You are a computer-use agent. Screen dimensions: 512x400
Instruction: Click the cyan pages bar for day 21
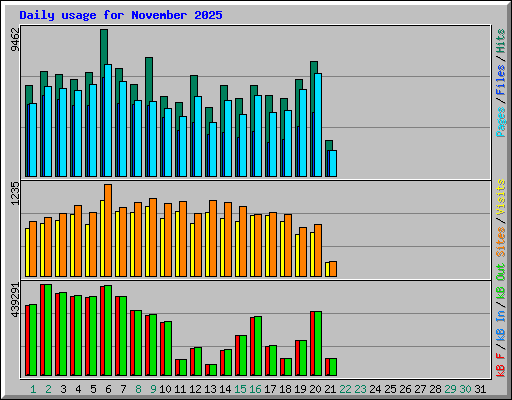(333, 164)
